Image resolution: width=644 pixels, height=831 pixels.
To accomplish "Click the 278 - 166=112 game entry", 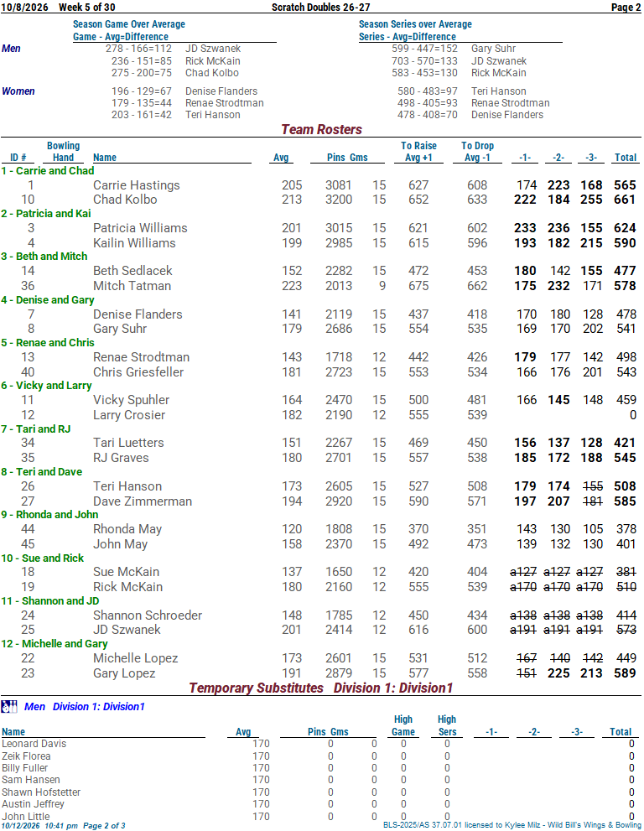I will 138,49.
